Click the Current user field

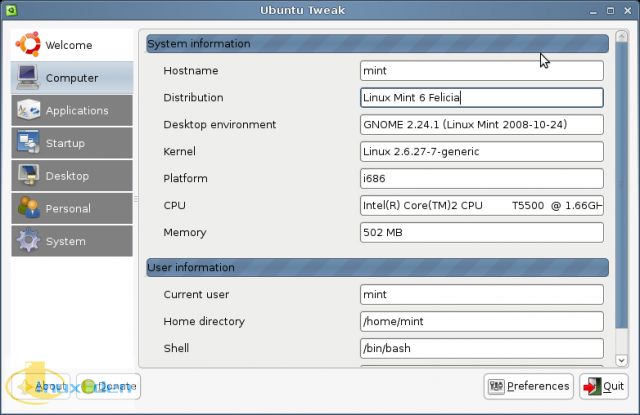(x=482, y=294)
